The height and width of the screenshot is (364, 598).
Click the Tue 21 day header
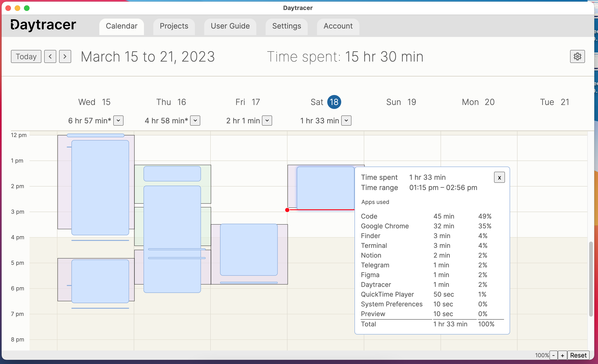(x=555, y=102)
